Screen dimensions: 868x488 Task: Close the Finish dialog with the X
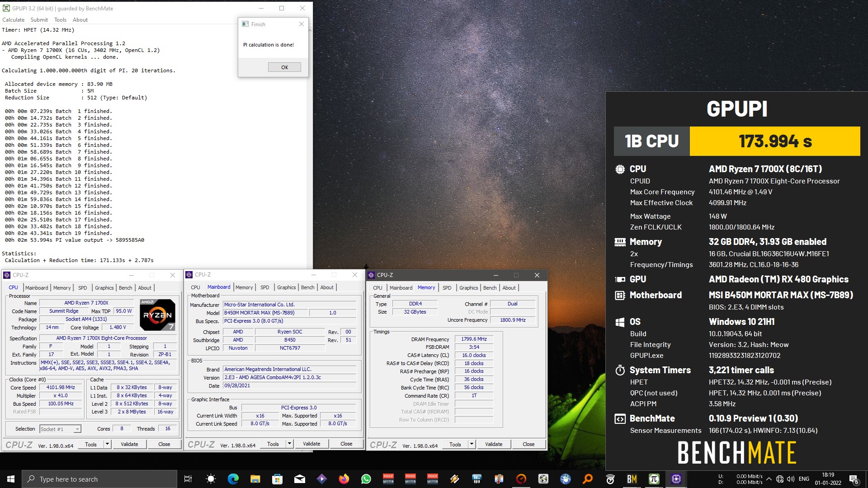click(302, 24)
